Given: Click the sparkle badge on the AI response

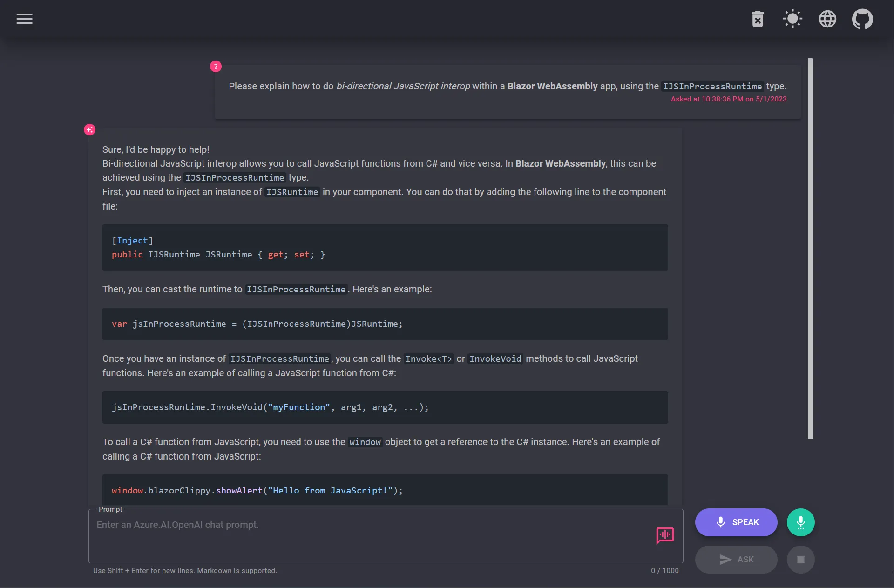Looking at the screenshot, I should (x=89, y=129).
